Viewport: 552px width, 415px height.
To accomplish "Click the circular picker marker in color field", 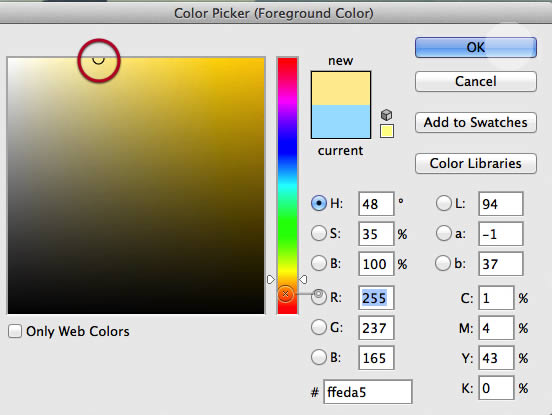I will click(99, 59).
